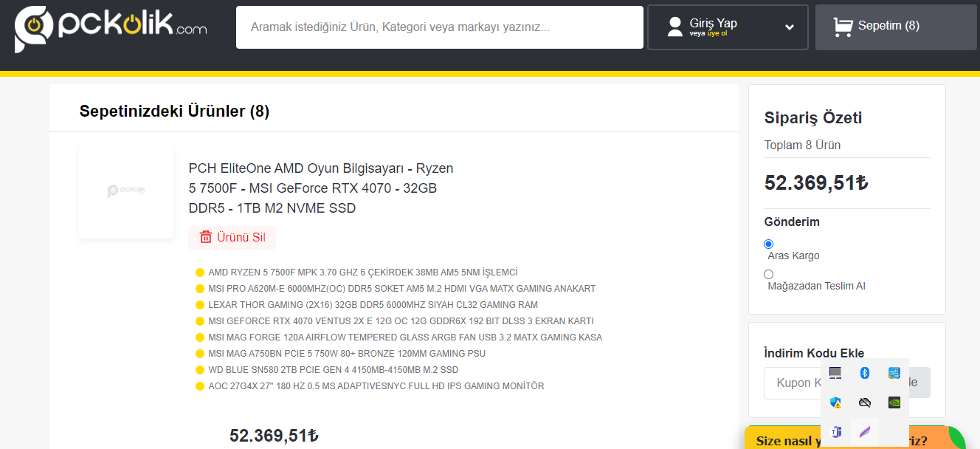
Task: Click the product thumbnail image
Action: (126, 191)
